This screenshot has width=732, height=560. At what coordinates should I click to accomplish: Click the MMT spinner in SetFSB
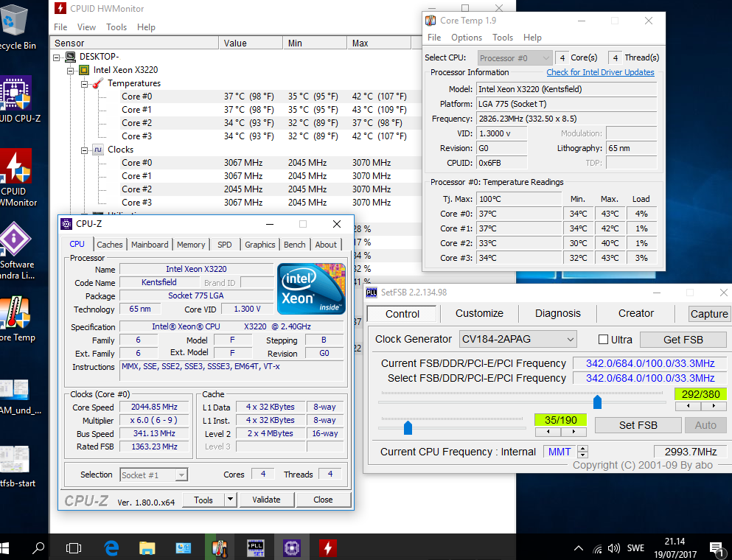pyautogui.click(x=582, y=452)
